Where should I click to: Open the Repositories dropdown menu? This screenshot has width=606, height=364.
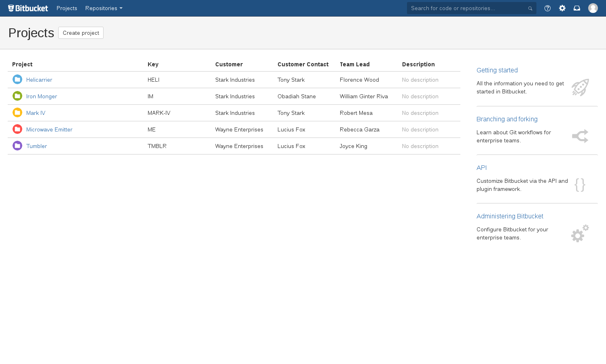point(104,8)
